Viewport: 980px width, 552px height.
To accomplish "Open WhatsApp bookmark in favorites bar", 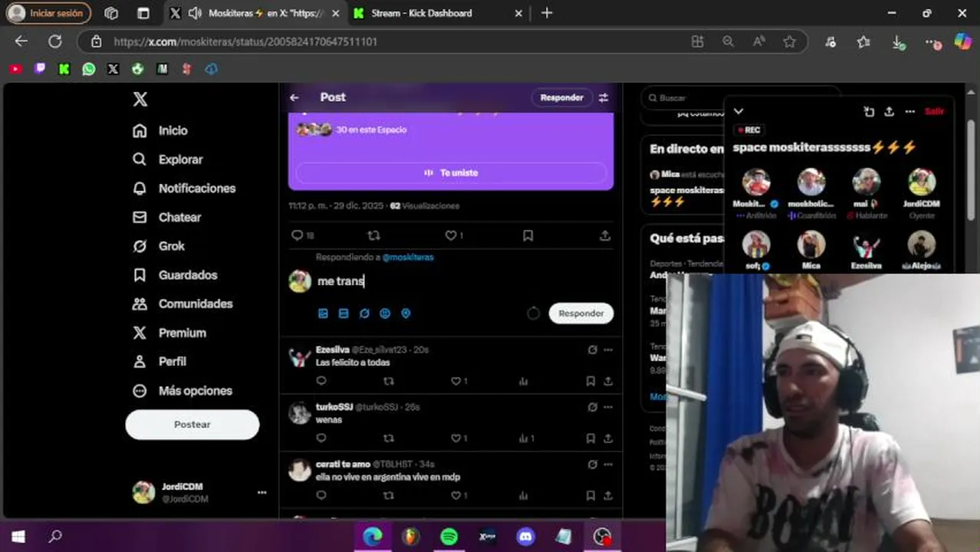I will coord(89,69).
